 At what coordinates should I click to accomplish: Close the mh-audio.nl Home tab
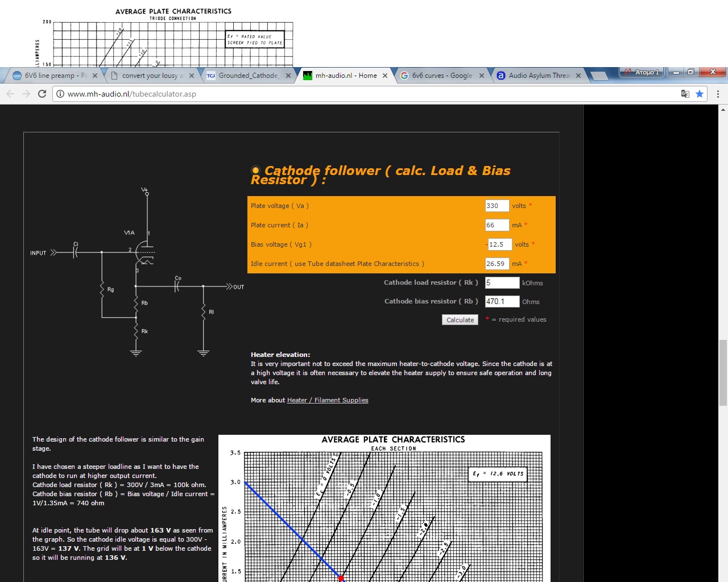[385, 76]
